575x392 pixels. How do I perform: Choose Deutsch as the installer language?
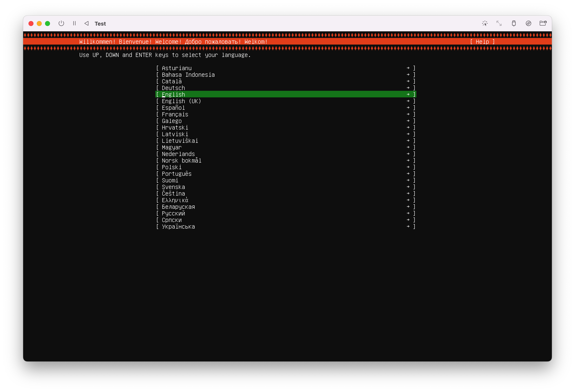(173, 88)
